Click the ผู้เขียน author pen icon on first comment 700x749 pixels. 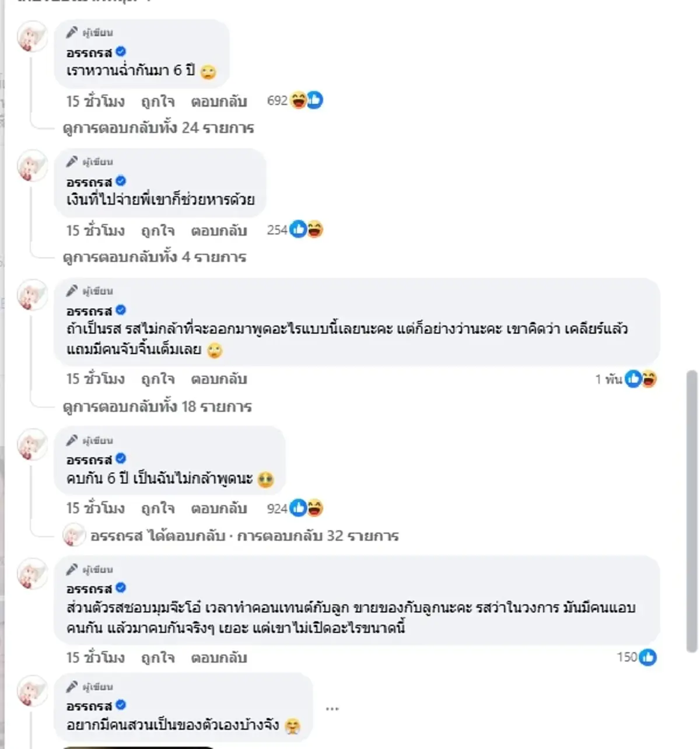[72, 33]
